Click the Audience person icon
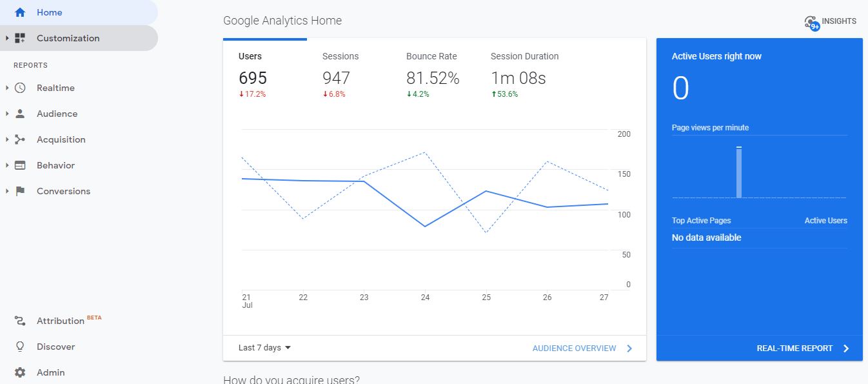868x384 pixels. 20,114
